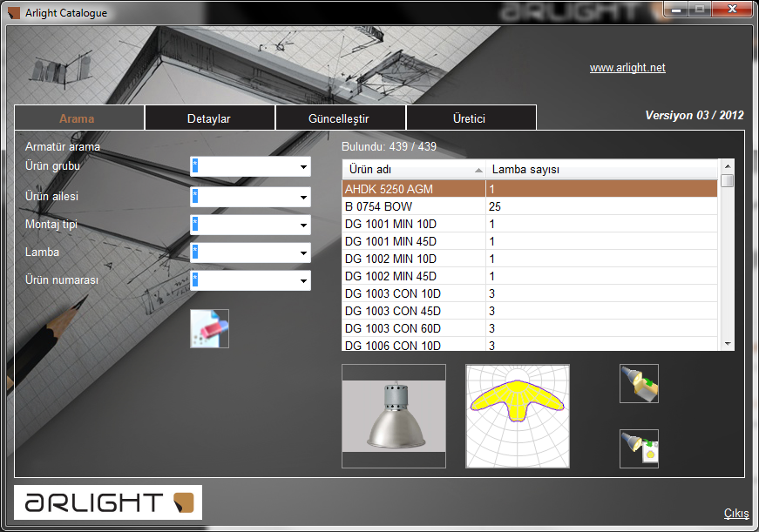Image resolution: width=759 pixels, height=532 pixels.
Task: Sort by the Lamba sayısı column header
Action: pyautogui.click(x=601, y=169)
